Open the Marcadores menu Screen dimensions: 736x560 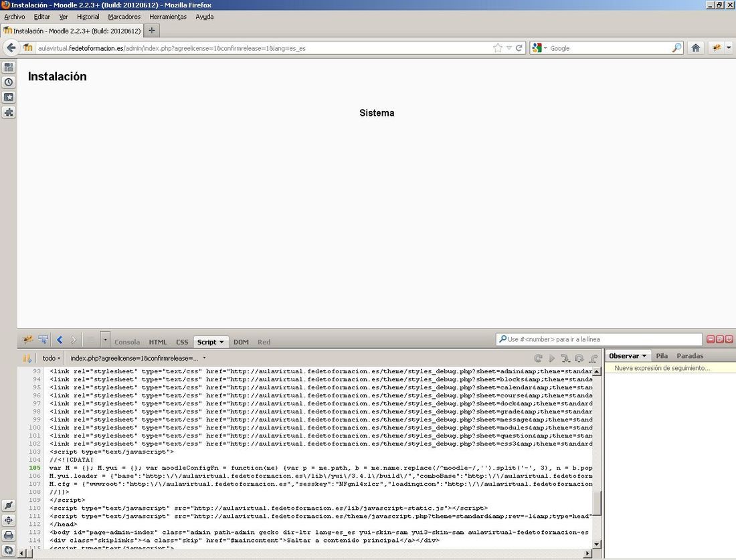coord(124,17)
